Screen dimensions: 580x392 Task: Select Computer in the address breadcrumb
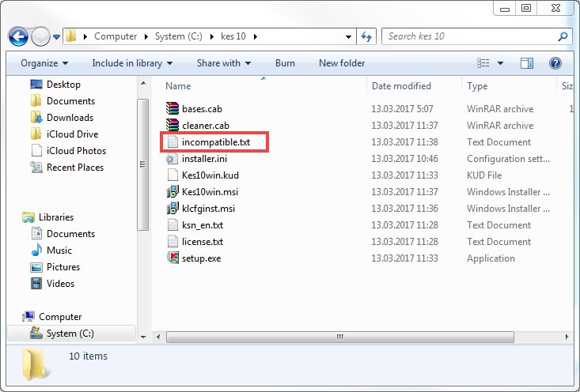point(116,36)
